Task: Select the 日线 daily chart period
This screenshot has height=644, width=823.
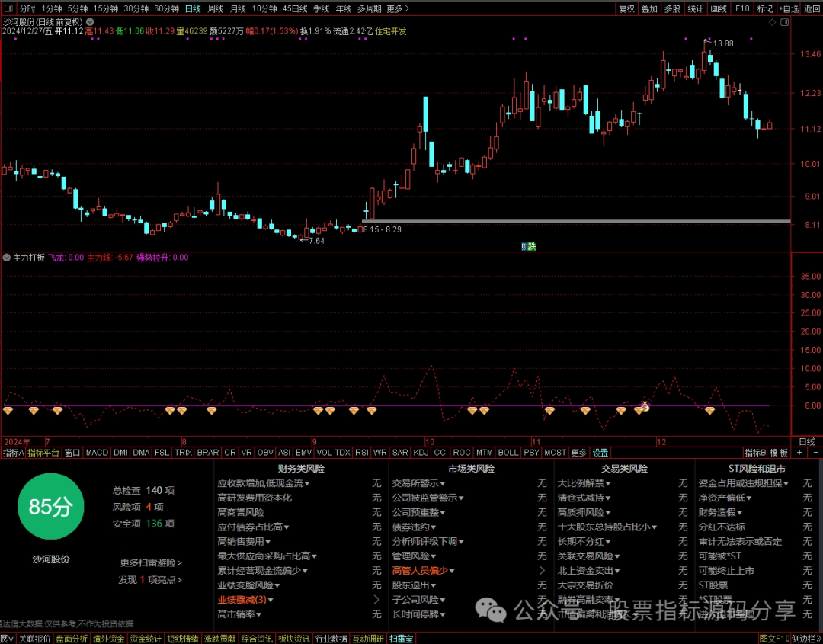Action: (193, 9)
